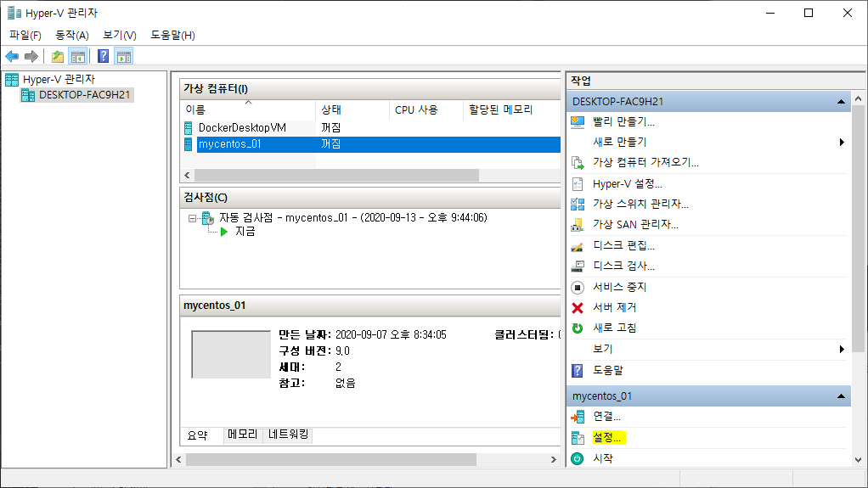This screenshot has height=488, width=868.
Task: Click the 자동 검사점 checkpoint icon
Action: pyautogui.click(x=208, y=218)
